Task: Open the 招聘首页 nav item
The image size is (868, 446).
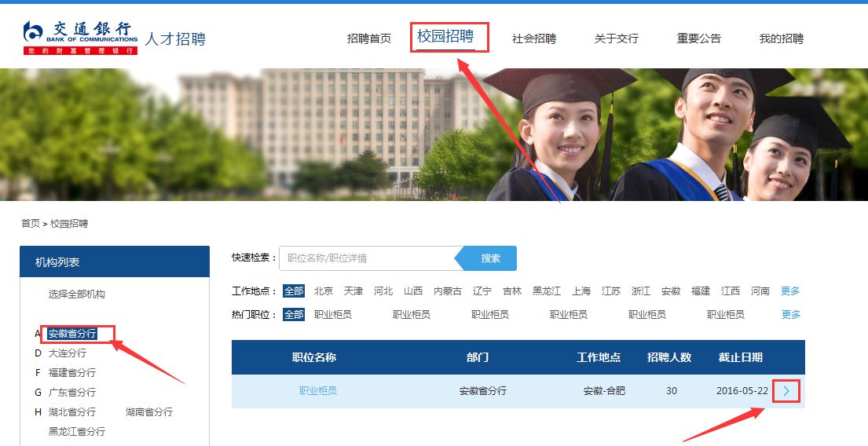Action: pyautogui.click(x=368, y=38)
